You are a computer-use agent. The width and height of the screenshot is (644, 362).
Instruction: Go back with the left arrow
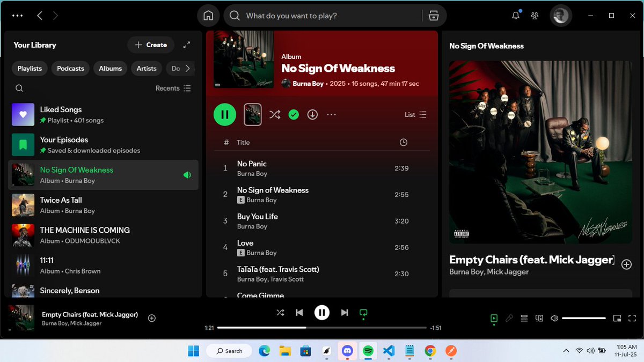40,16
